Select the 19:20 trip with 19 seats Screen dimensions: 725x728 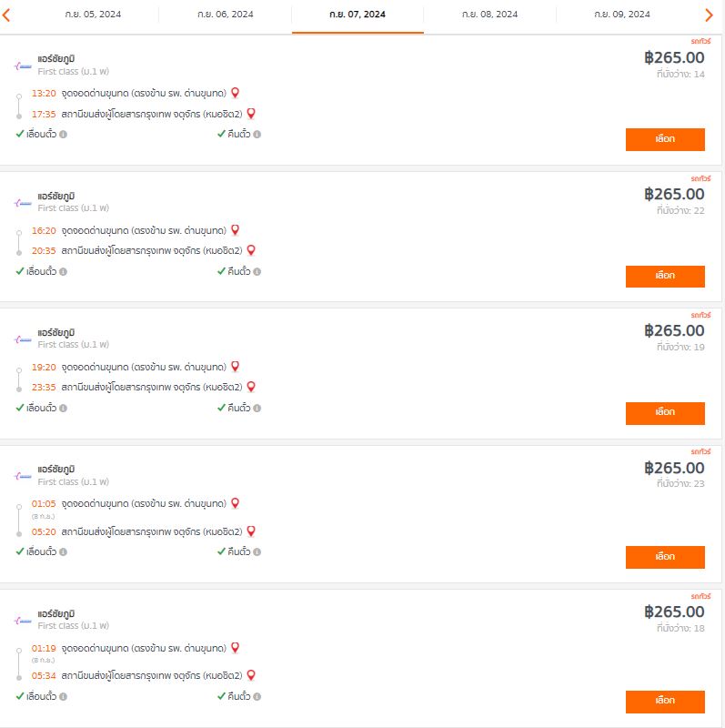coord(665,413)
